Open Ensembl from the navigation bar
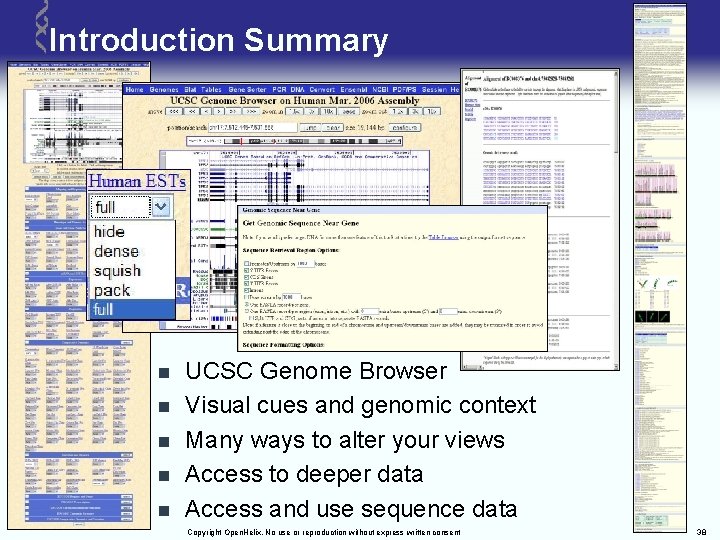Viewport: 720px width, 540px height. (354, 90)
